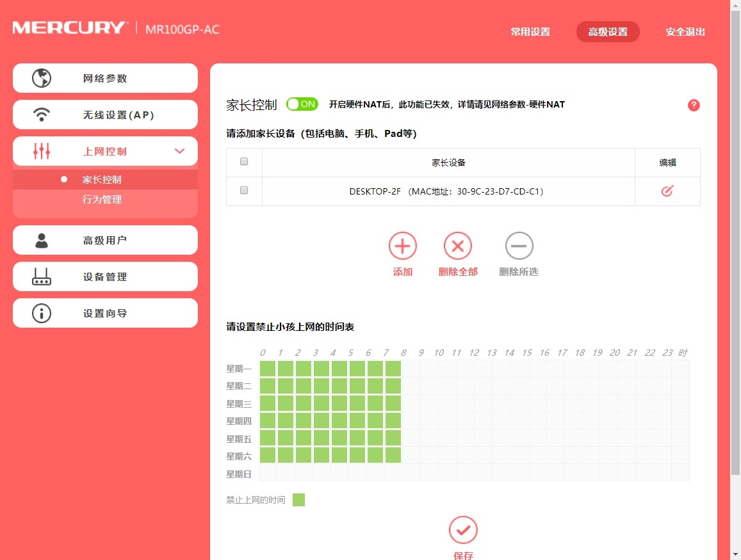Click the 星期四 row label
Image resolution: width=741 pixels, height=560 pixels.
239,420
